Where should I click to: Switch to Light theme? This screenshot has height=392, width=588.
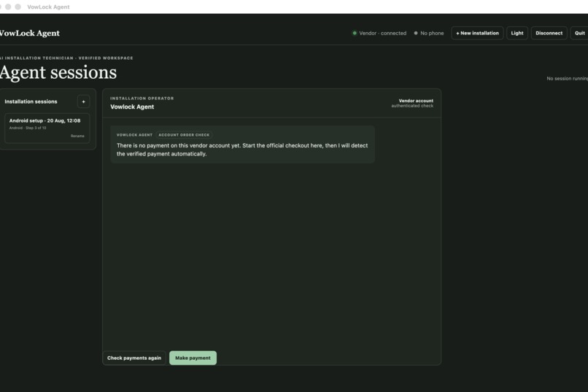pos(517,33)
